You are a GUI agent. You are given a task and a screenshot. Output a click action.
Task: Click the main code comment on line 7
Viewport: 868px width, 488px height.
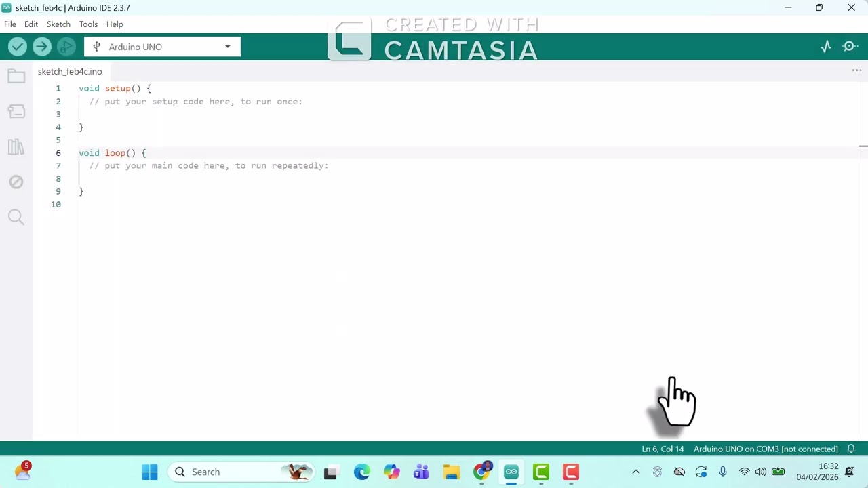209,166
